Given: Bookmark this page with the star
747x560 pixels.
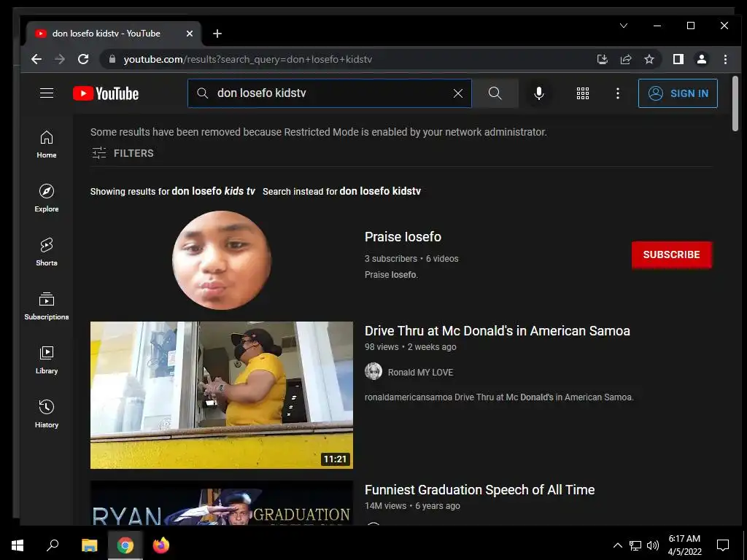Looking at the screenshot, I should 649,59.
